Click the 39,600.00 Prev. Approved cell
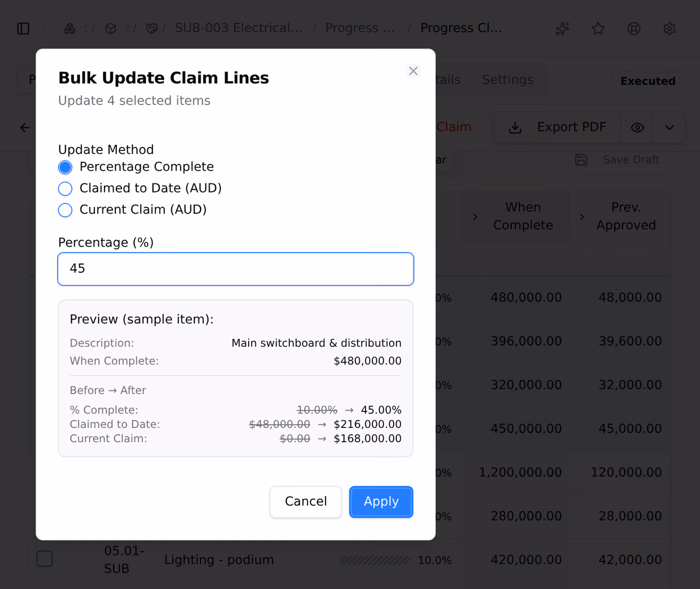 [630, 341]
